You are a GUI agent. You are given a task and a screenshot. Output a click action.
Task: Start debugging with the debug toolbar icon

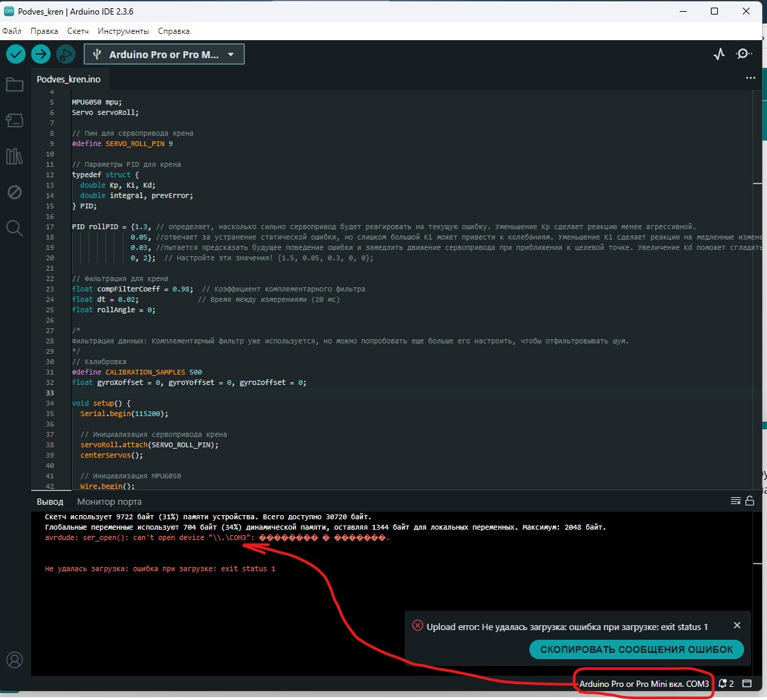coord(65,53)
